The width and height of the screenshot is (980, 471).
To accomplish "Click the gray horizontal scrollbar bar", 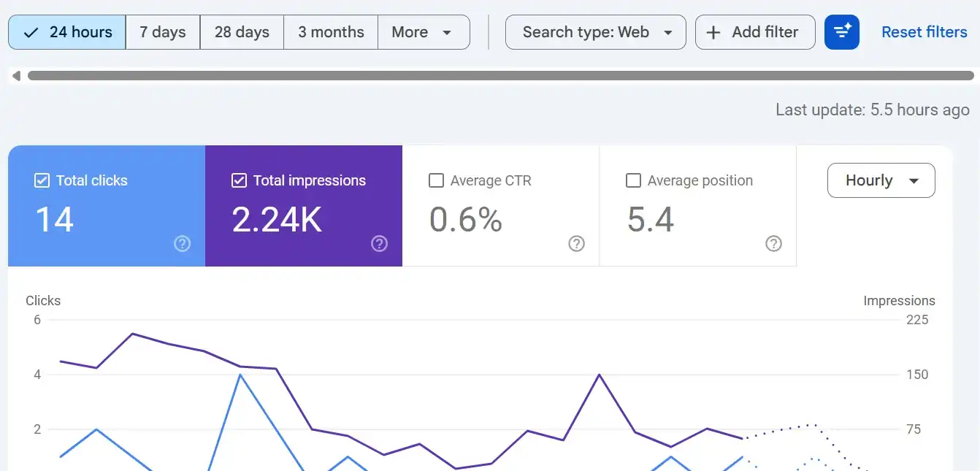I will pos(501,76).
